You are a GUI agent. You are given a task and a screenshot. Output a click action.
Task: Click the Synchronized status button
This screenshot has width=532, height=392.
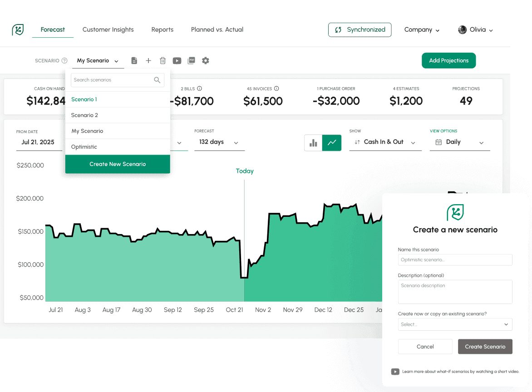pos(360,30)
